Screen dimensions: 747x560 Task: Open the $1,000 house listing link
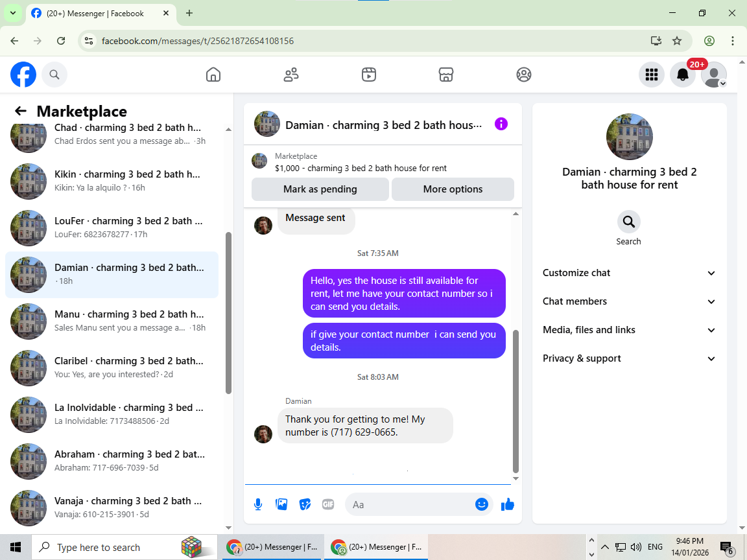[361, 168]
